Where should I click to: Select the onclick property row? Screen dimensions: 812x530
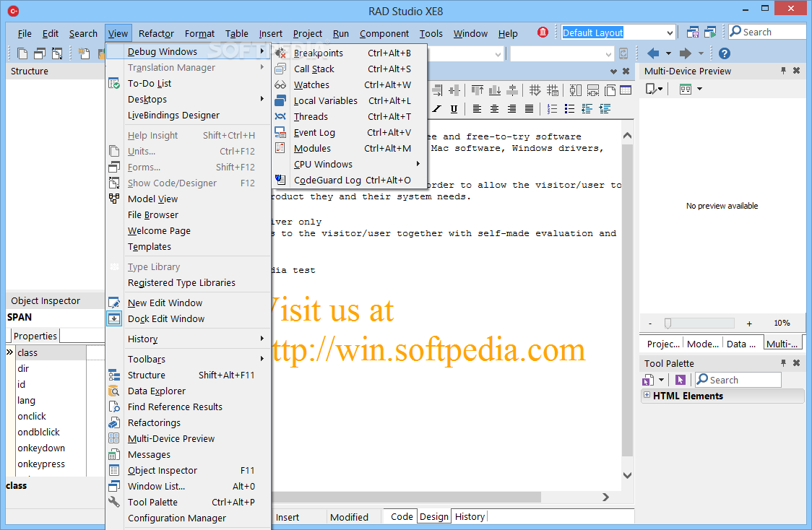tap(51, 416)
